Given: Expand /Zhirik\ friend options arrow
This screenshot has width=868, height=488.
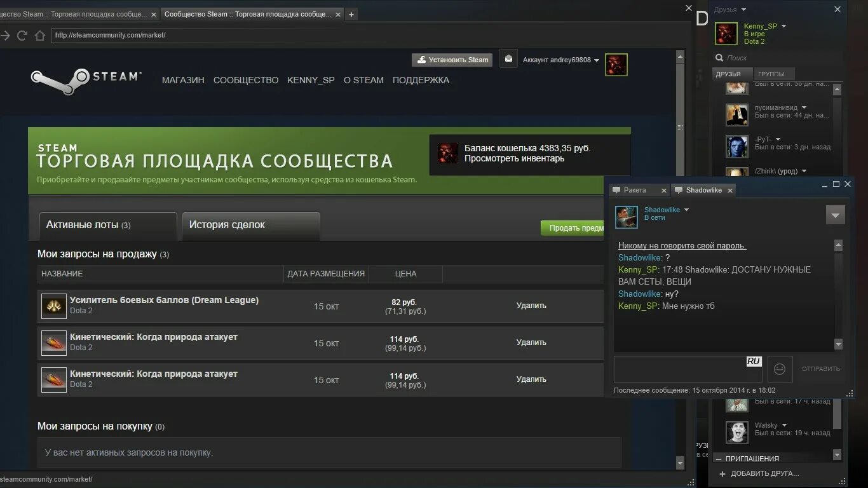Looking at the screenshot, I should 804,171.
